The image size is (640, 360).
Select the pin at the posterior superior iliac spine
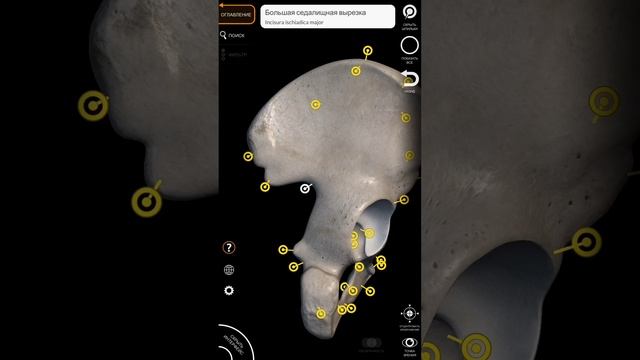click(248, 156)
